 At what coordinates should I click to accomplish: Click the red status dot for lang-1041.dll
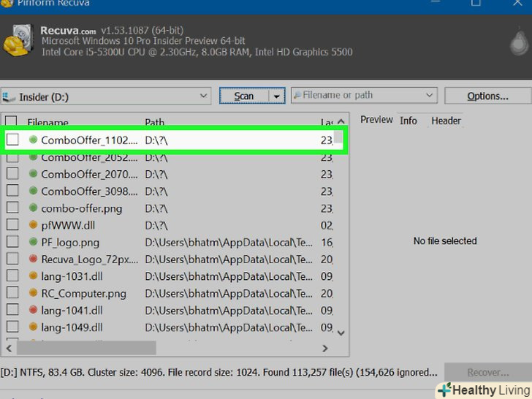tap(33, 309)
